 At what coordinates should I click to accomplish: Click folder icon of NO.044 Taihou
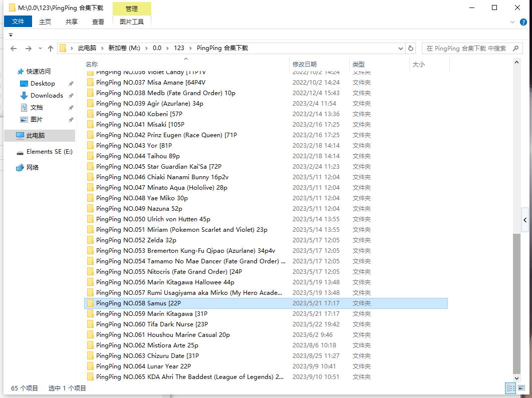(x=90, y=156)
